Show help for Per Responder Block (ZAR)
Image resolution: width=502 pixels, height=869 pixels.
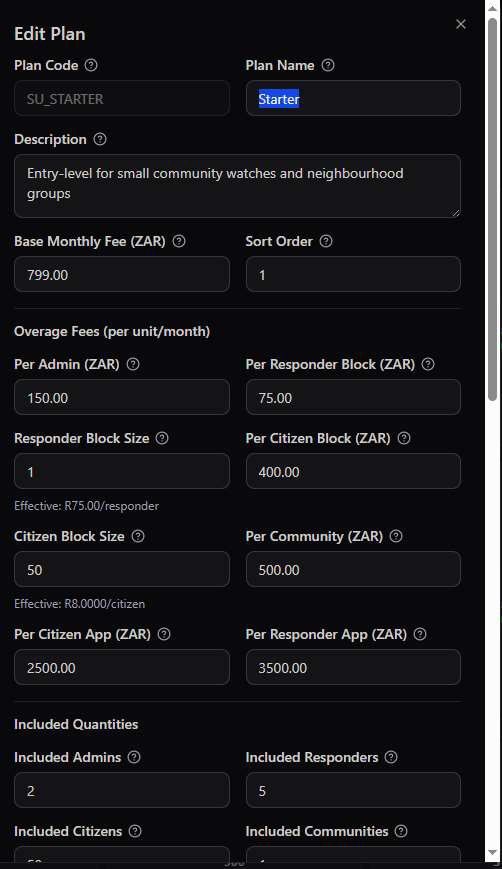[x=428, y=364]
